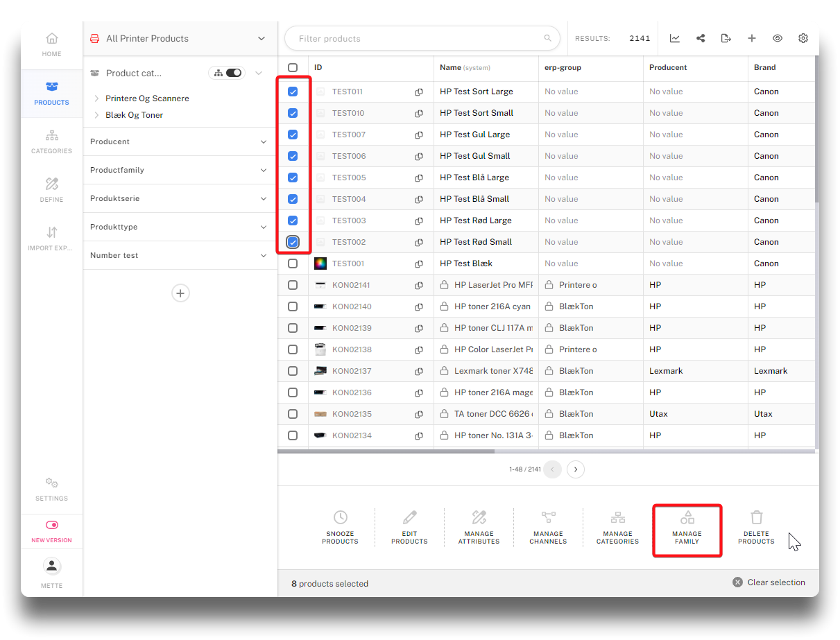Open Import Export in the sidebar
Image resolution: width=840 pixels, height=640 pixels.
click(52, 238)
